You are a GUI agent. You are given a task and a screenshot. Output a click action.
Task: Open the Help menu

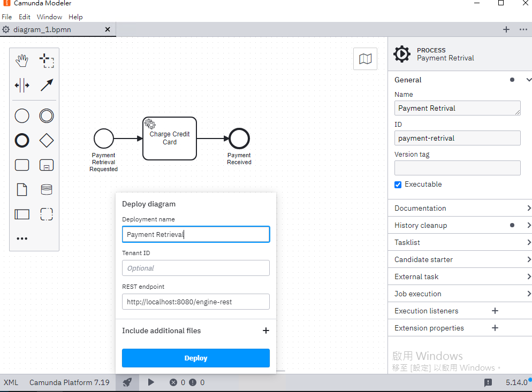[75, 17]
